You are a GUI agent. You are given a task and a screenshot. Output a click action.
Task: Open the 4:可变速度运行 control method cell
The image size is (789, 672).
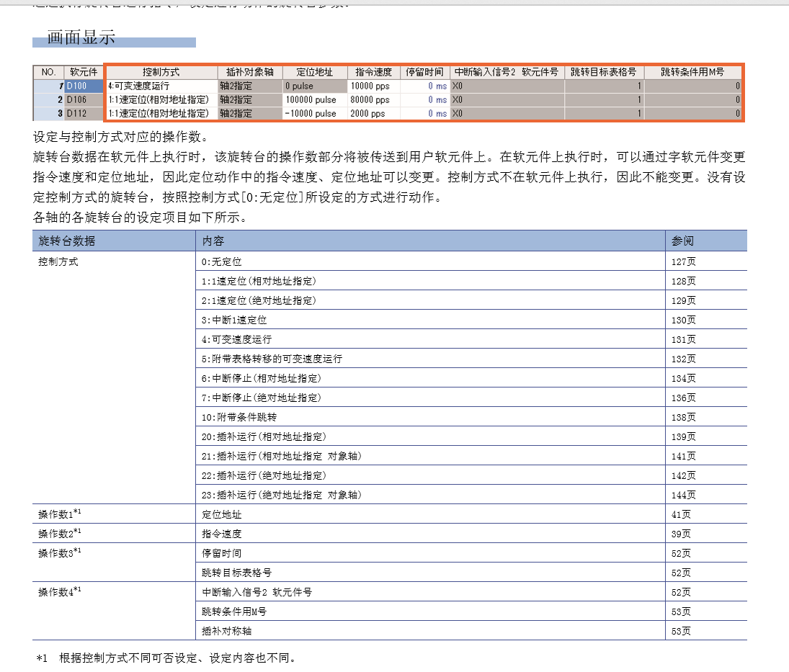click(x=161, y=86)
